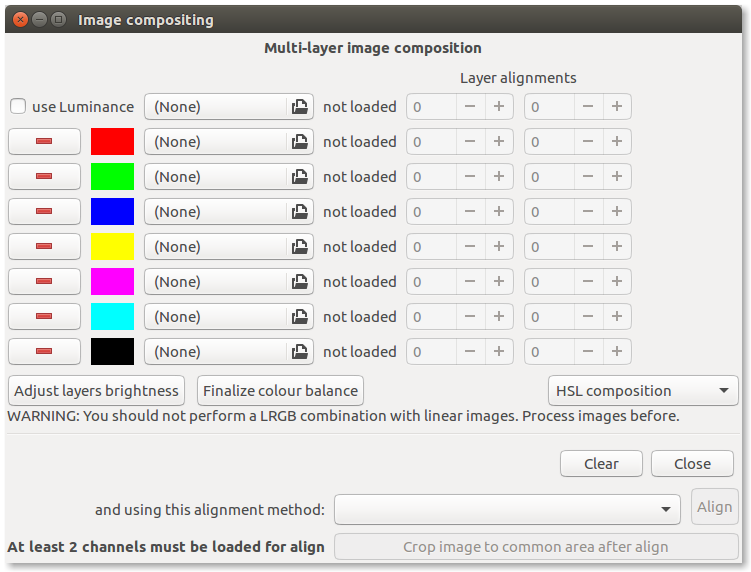Click the magenta colour swatch
Viewport: 751px width, 572px height.
(x=112, y=282)
